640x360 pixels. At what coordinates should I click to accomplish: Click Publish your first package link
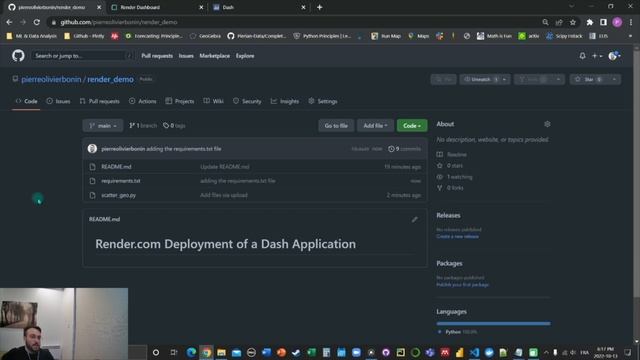[462, 285]
